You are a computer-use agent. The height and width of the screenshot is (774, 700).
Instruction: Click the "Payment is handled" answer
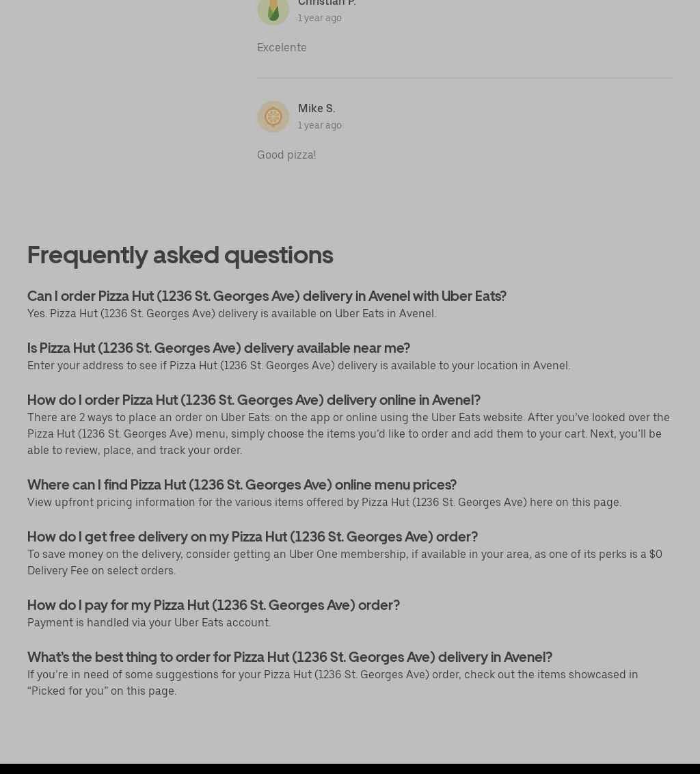pos(149,622)
